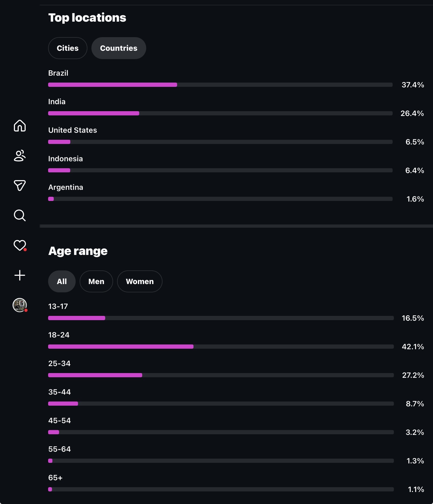Switch top locations to Cities
The width and height of the screenshot is (433, 504).
point(68,48)
